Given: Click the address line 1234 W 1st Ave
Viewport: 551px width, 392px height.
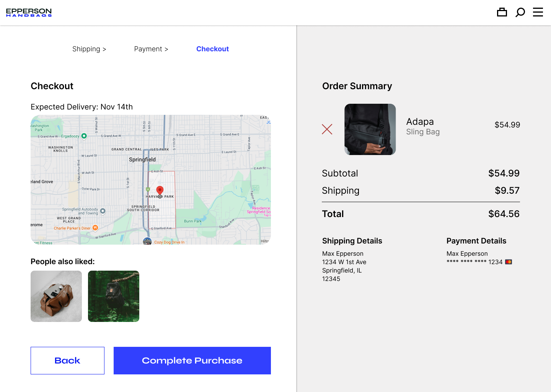Looking at the screenshot, I should point(344,262).
